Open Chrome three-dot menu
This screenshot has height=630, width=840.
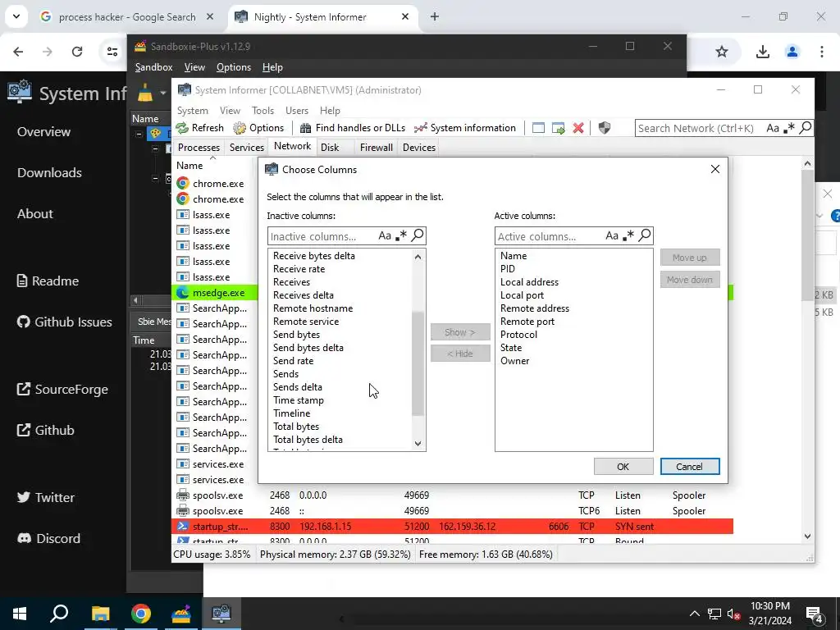click(x=821, y=52)
